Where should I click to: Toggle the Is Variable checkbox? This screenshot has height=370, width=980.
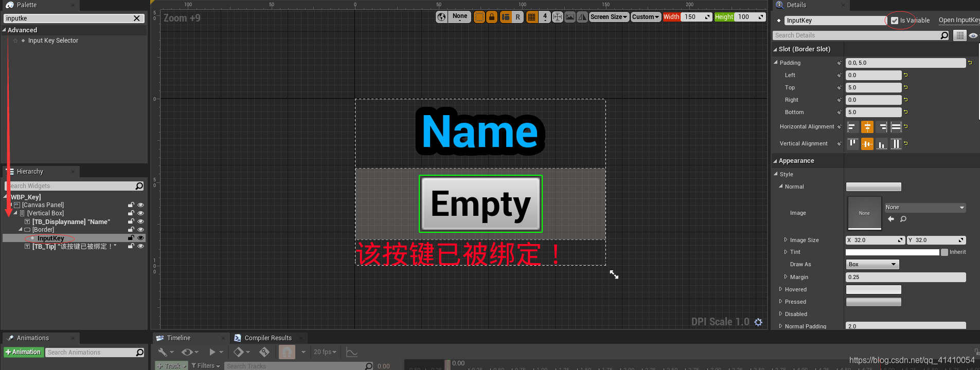(895, 21)
